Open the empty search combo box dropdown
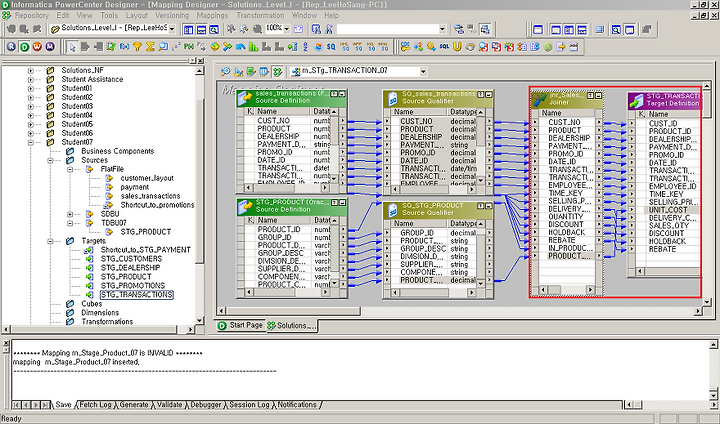 tap(442, 29)
